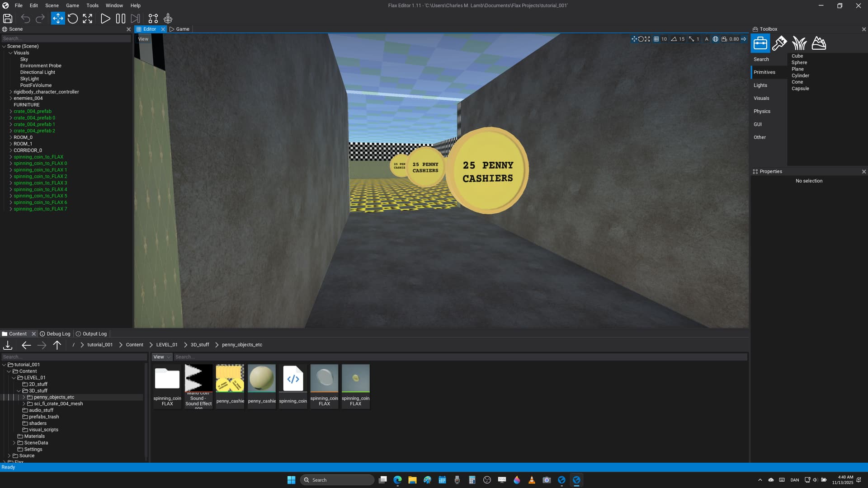Toggle grid translation snapping in the viewport
Screen dimensions: 868x488
[656, 39]
